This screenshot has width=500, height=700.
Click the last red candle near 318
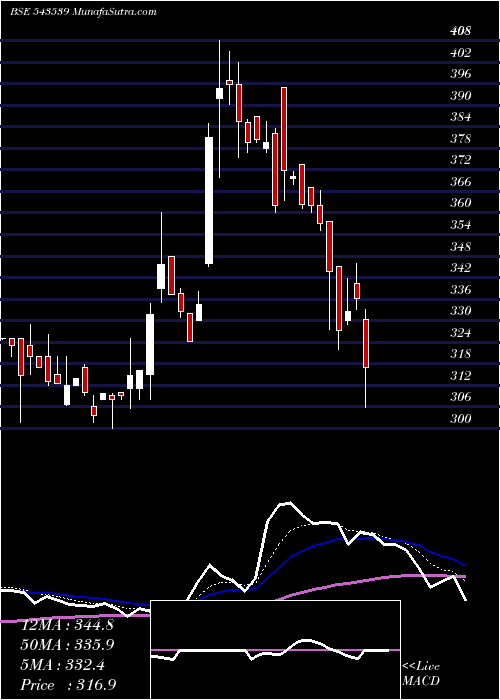click(366, 343)
